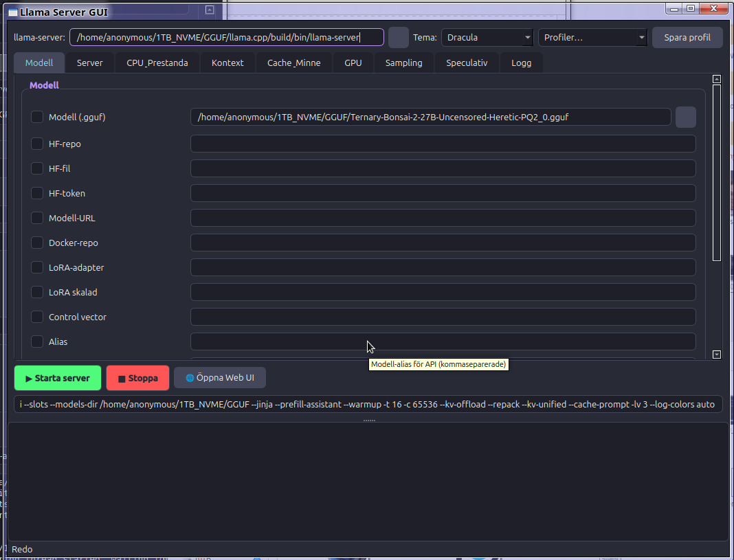The height and width of the screenshot is (560, 734).
Task: Focus the Alias text field
Action: [443, 342]
